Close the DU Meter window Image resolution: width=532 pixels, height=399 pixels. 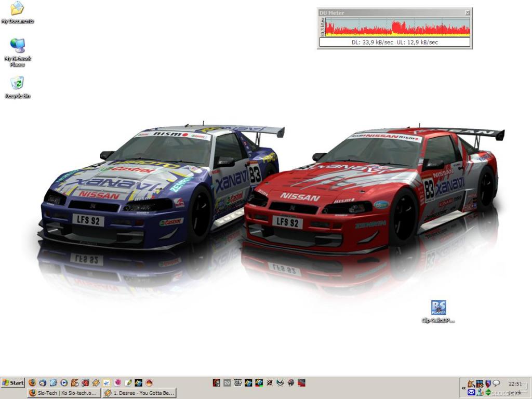(467, 12)
